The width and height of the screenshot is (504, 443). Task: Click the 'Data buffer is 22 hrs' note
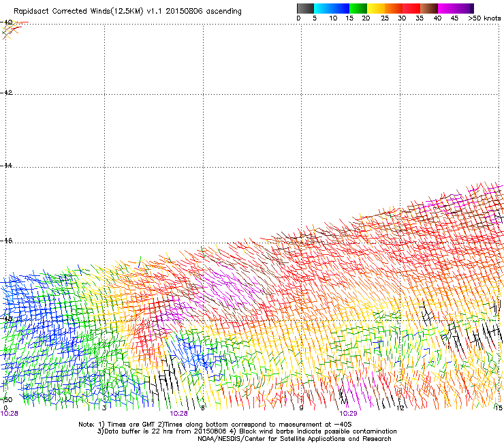point(138,431)
